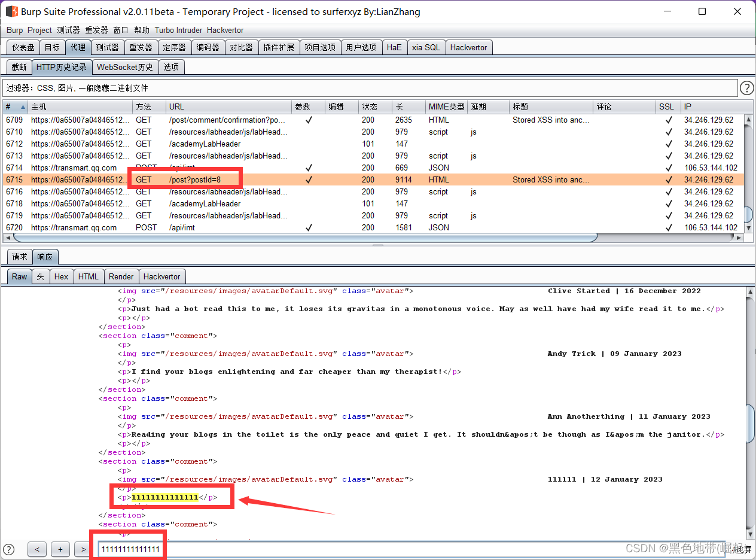Open the Hackvertor extension tab

coord(469,47)
